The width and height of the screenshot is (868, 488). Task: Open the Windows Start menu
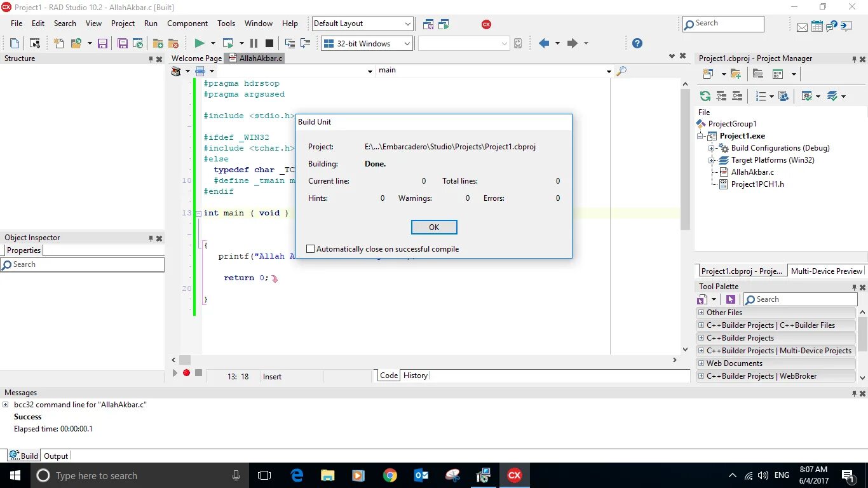pyautogui.click(x=15, y=475)
